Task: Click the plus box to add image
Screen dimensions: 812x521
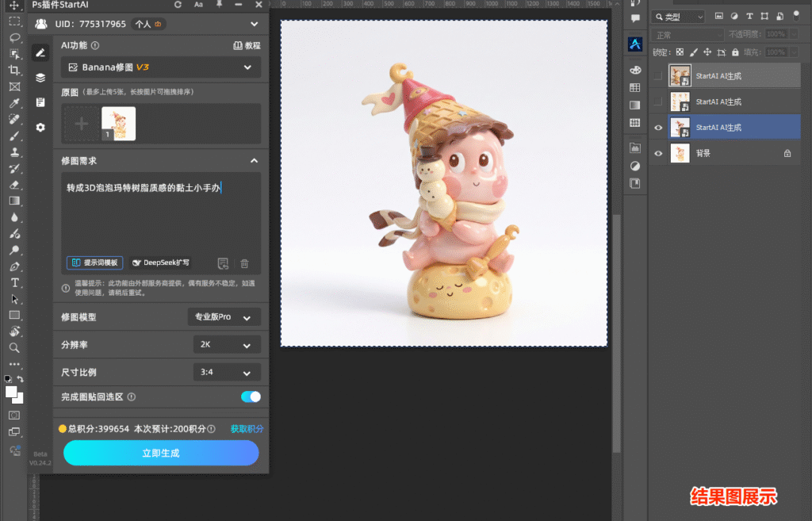Action: [82, 124]
